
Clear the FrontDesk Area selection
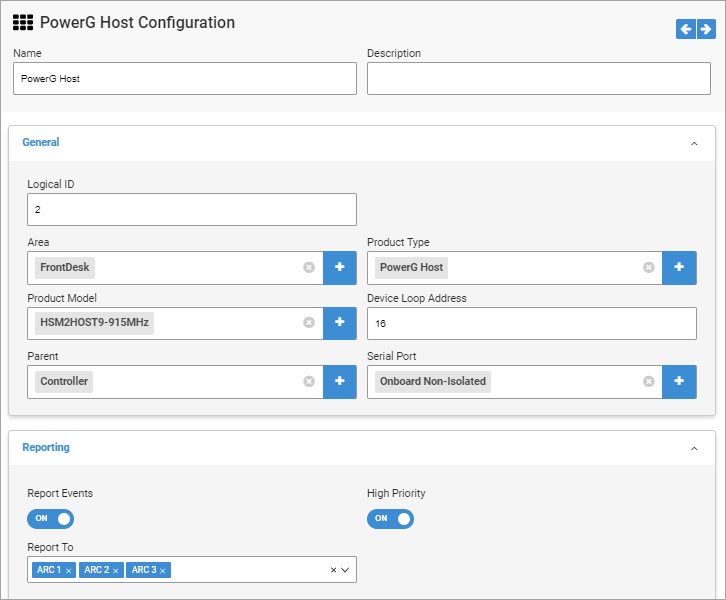(x=309, y=268)
